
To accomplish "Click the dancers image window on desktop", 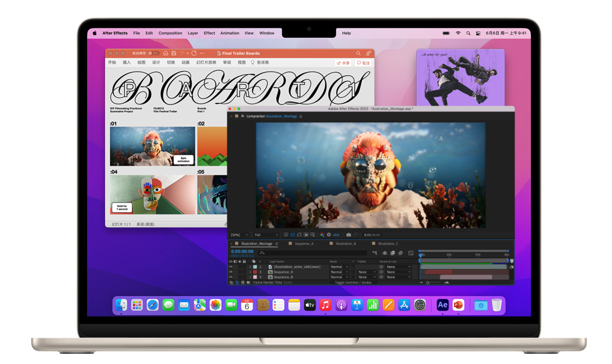I will 460,77.
